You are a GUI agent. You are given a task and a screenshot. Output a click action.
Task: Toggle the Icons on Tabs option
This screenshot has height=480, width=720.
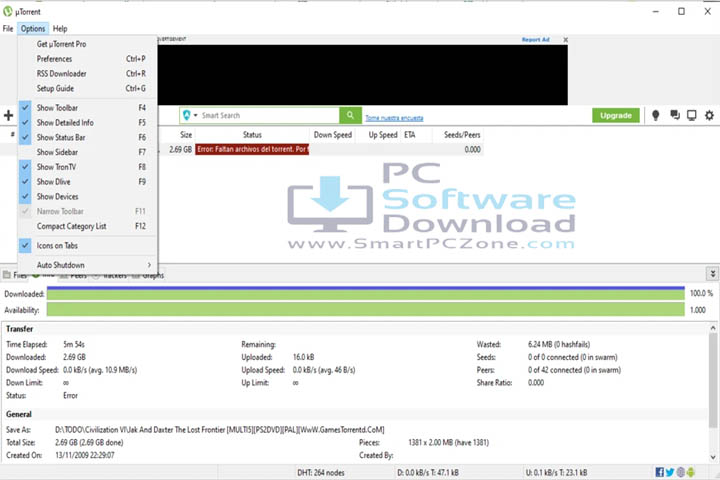88,245
